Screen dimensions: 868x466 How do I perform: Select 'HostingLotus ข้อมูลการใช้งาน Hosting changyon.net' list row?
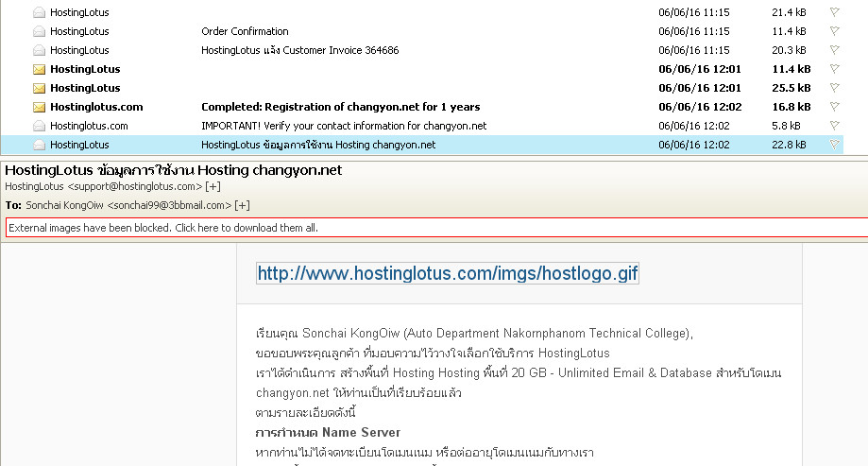[422, 145]
